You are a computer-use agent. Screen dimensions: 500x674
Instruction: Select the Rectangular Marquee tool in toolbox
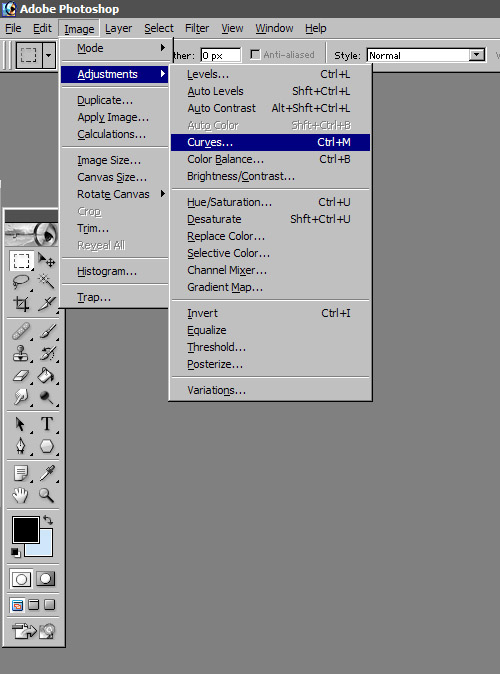[21, 260]
